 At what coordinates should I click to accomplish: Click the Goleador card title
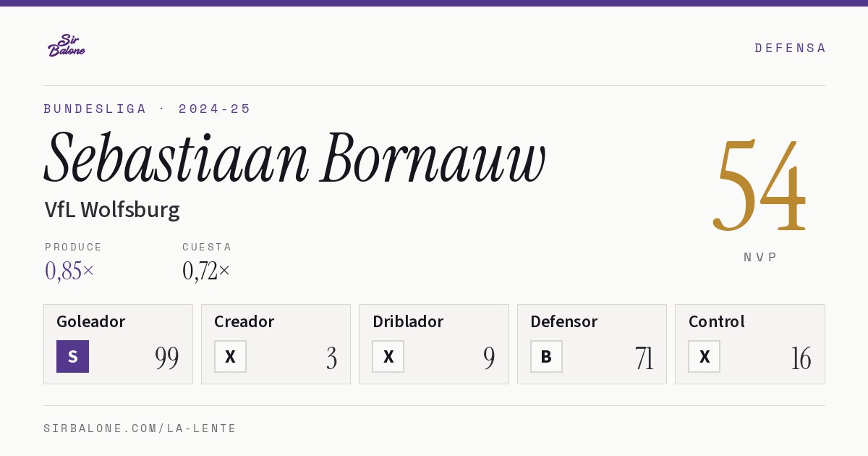tap(91, 321)
